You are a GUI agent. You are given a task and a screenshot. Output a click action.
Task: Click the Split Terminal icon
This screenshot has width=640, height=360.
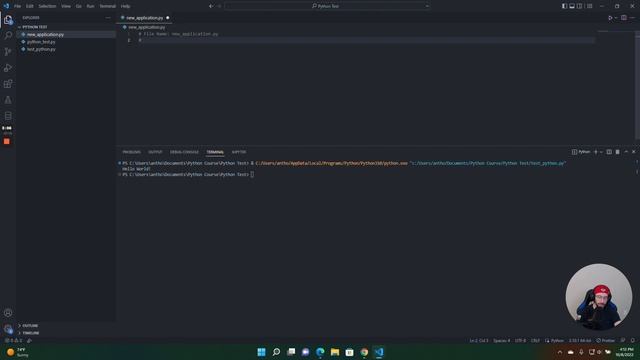tap(609, 152)
